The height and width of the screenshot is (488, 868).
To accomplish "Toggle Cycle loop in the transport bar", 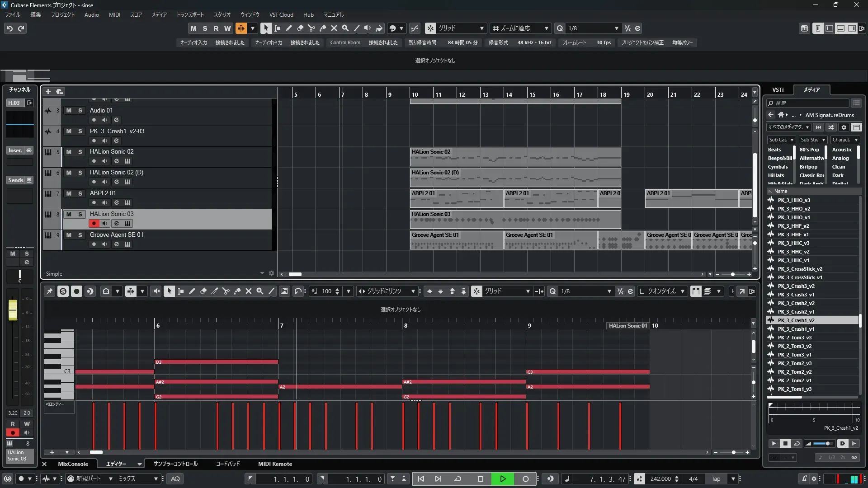I will (458, 479).
